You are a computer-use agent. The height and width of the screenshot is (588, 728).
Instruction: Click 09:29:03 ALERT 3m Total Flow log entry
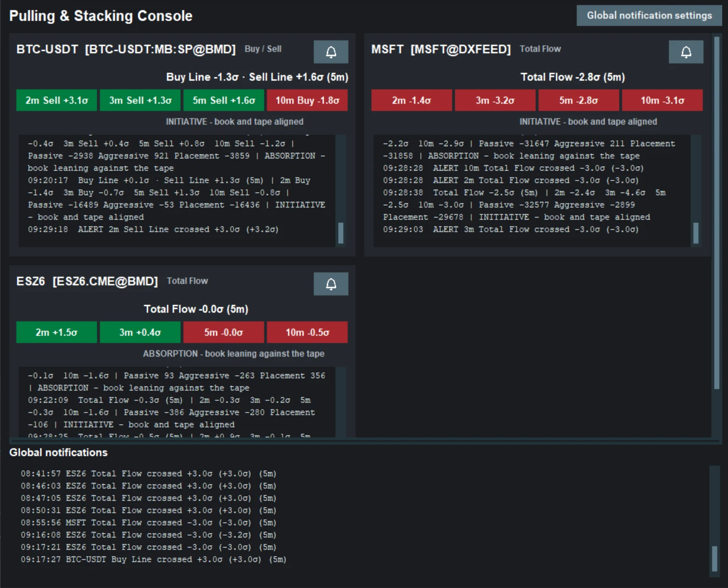511,230
